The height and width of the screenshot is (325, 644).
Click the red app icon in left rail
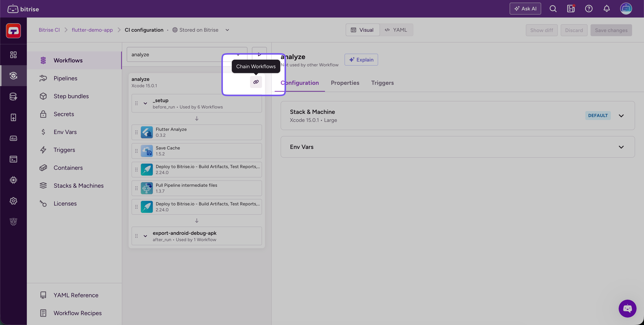pyautogui.click(x=13, y=31)
